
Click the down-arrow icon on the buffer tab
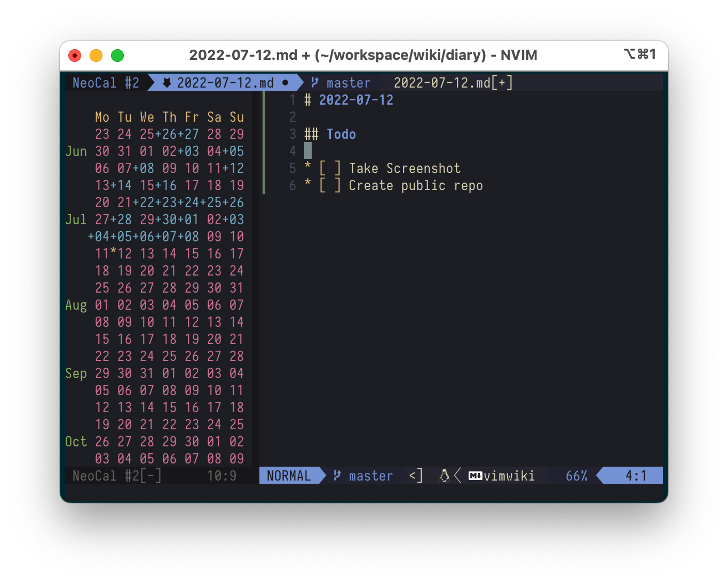point(166,83)
